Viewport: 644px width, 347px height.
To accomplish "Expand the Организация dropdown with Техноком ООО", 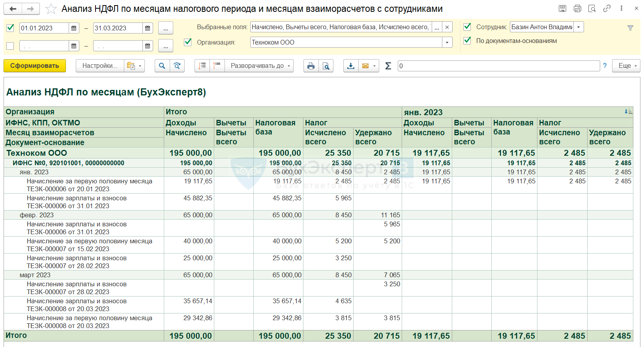I will pyautogui.click(x=447, y=42).
